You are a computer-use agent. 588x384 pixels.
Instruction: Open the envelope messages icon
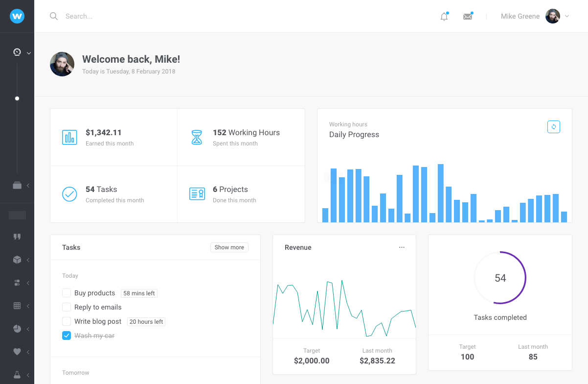[x=468, y=17]
